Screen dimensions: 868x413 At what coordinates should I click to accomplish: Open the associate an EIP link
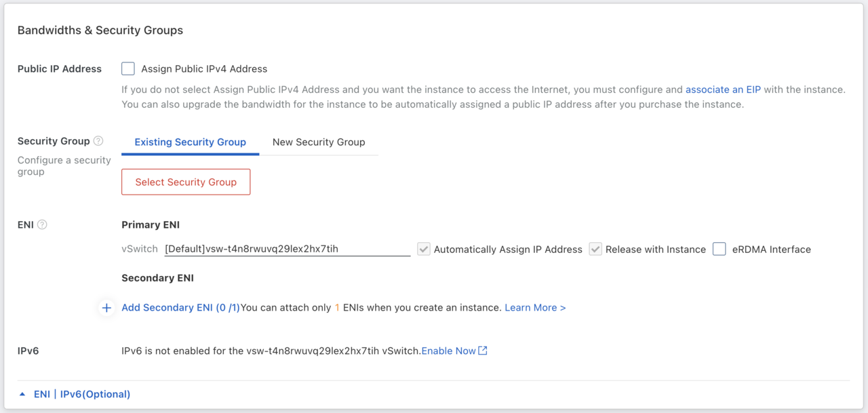pyautogui.click(x=723, y=90)
